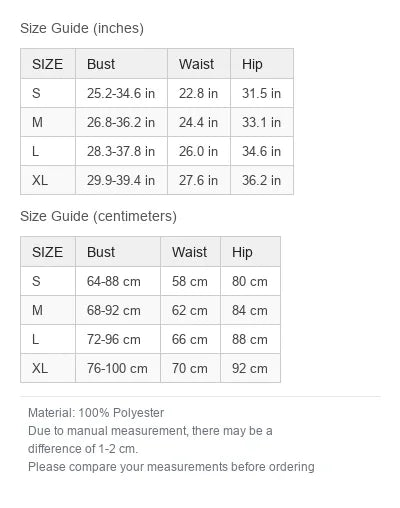
Task: Click the Material: 100% Polyester text
Action: pyautogui.click(x=96, y=413)
